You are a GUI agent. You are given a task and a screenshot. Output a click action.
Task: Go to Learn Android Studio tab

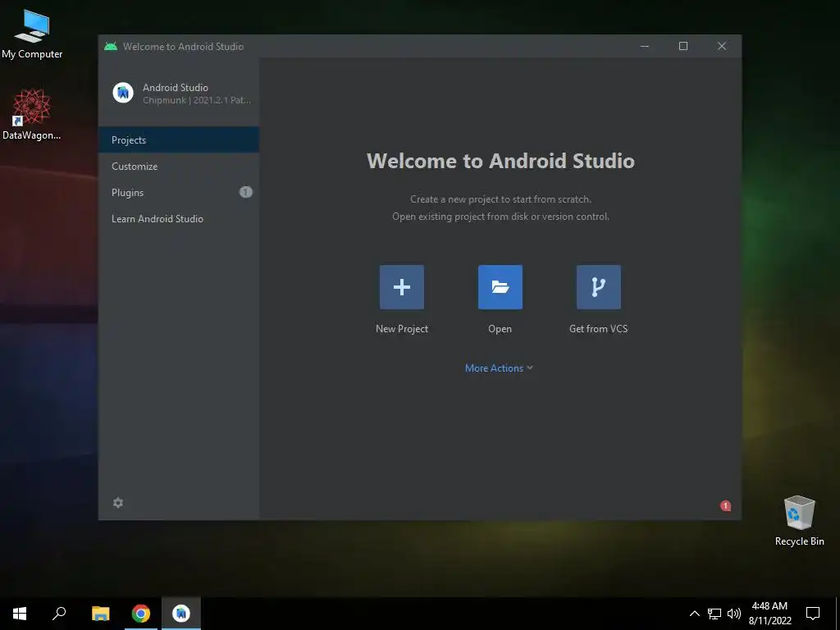click(178, 218)
